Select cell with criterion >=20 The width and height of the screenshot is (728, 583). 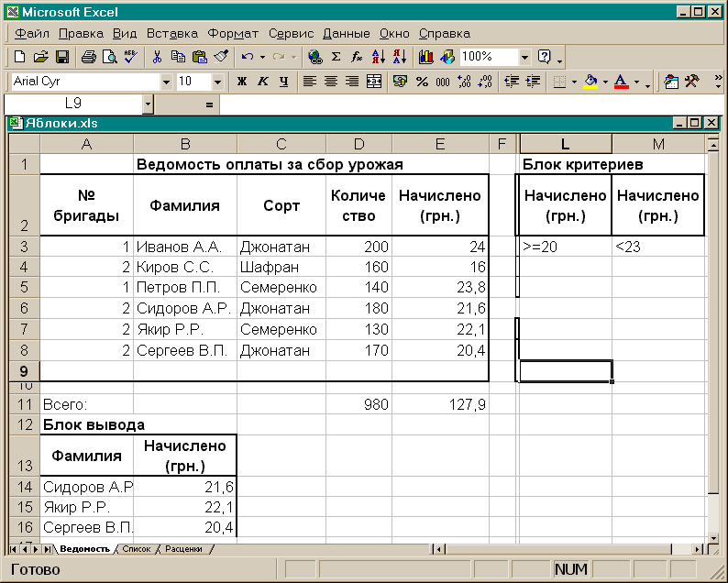(x=565, y=247)
